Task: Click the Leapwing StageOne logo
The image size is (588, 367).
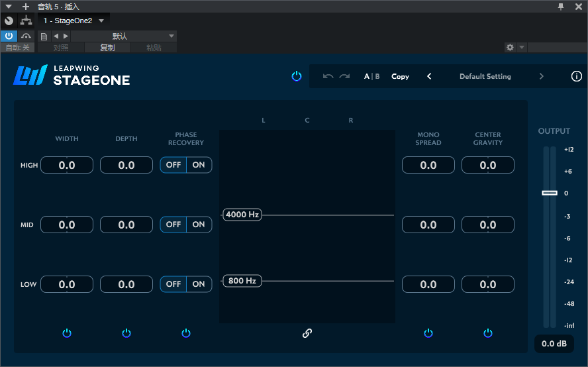Action: (x=72, y=75)
